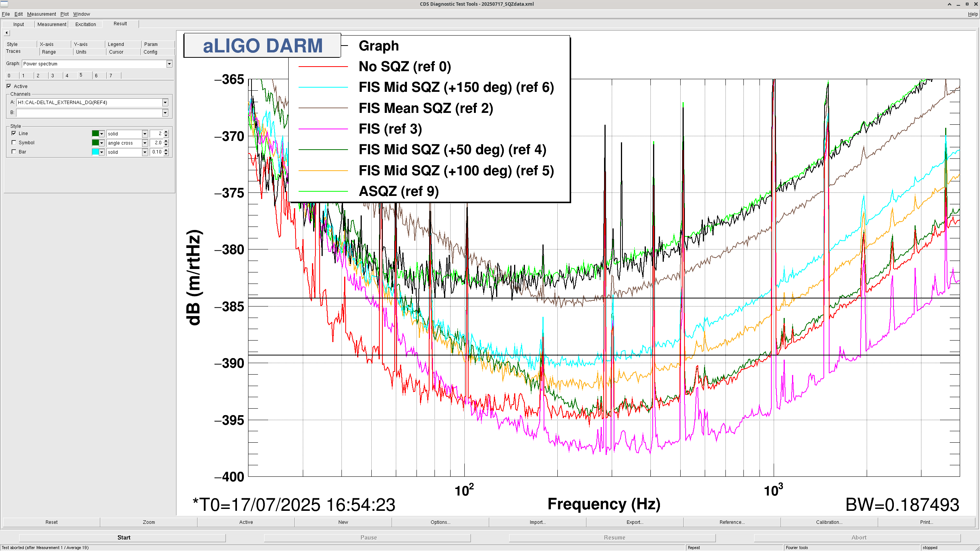Image resolution: width=980 pixels, height=551 pixels.
Task: Click the Reset button
Action: (52, 522)
